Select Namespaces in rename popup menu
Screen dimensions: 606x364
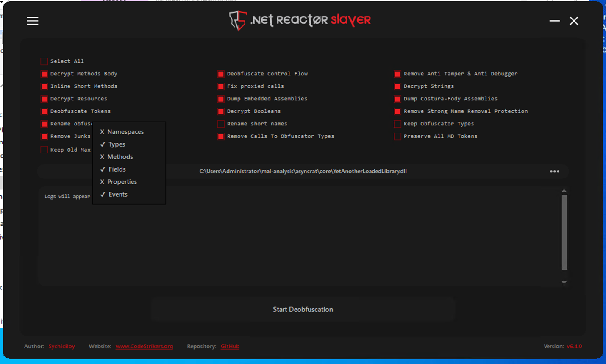click(x=129, y=132)
